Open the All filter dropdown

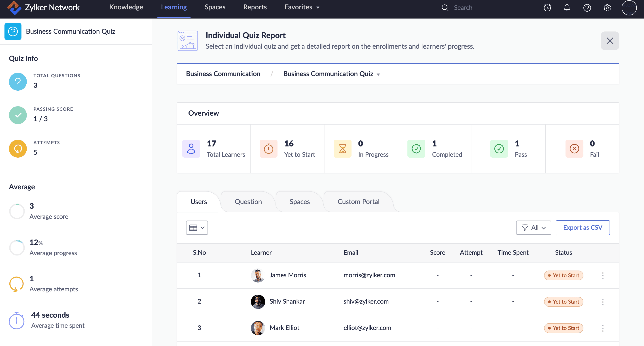pyautogui.click(x=533, y=227)
